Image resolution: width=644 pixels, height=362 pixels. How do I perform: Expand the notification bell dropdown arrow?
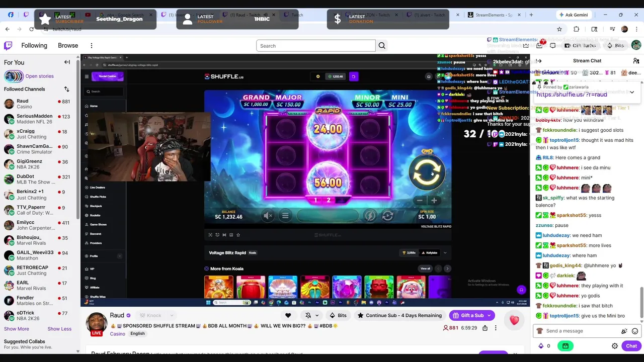316,316
